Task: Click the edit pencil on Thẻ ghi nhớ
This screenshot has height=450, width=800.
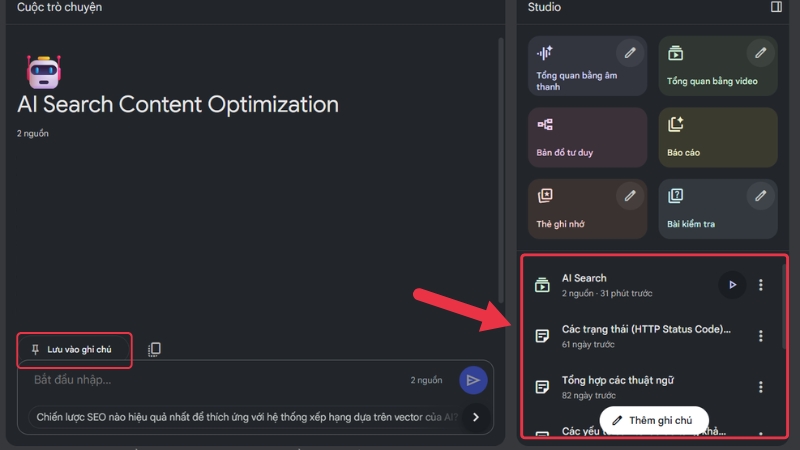Action: click(x=629, y=195)
